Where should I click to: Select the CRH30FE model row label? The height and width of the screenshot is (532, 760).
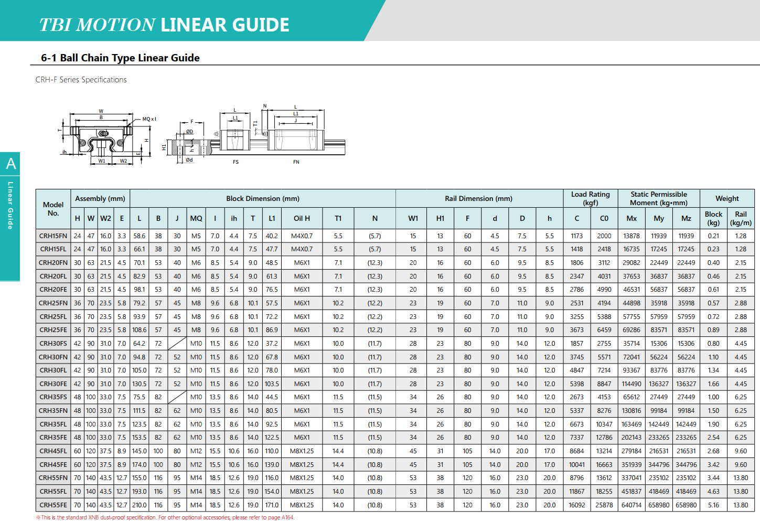pos(53,384)
